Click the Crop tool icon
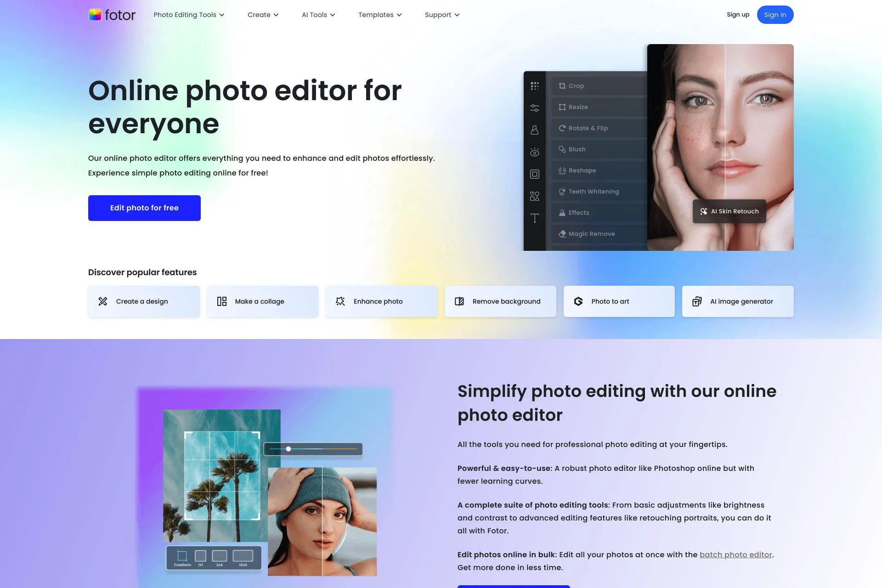The width and height of the screenshot is (882, 588). click(x=562, y=85)
